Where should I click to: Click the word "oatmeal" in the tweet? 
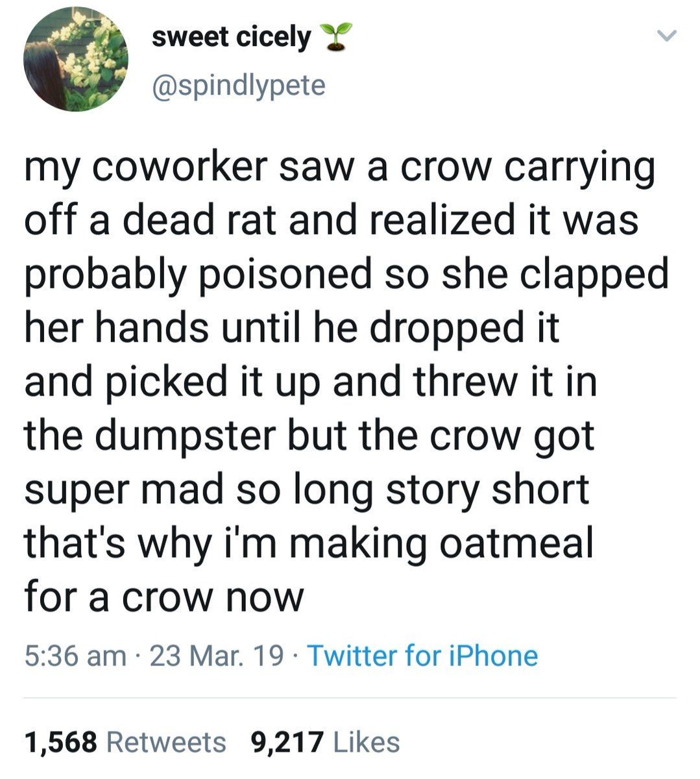(516, 542)
